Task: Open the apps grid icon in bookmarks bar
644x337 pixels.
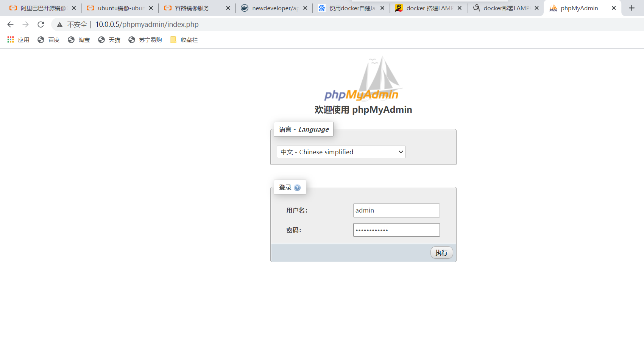Action: (x=11, y=40)
